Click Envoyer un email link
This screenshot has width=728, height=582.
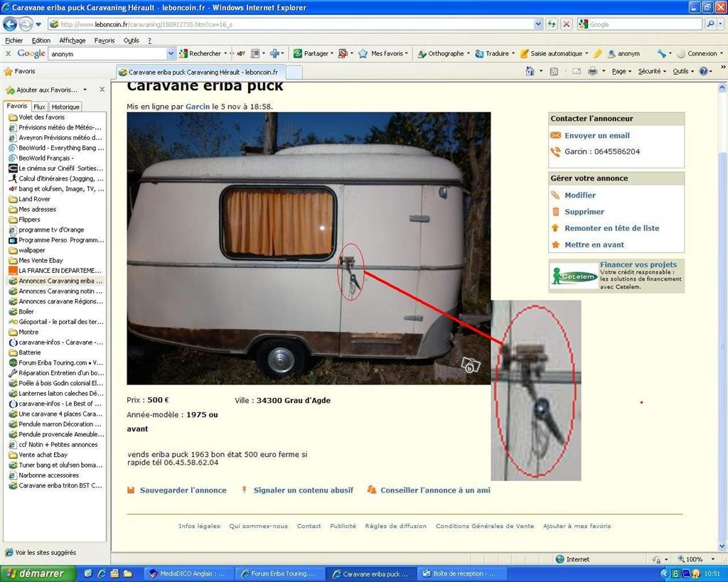tap(597, 136)
